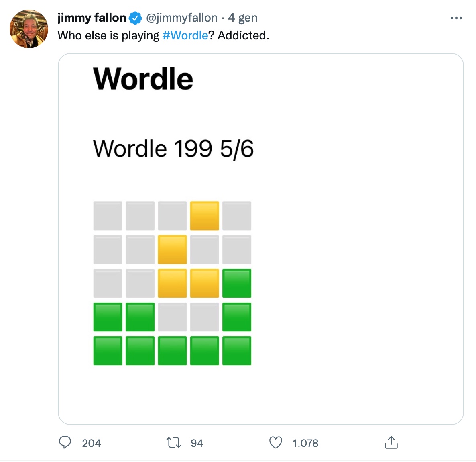Click the '4 gen' tweet timestamp
This screenshot has height=462, width=476.
[243, 18]
